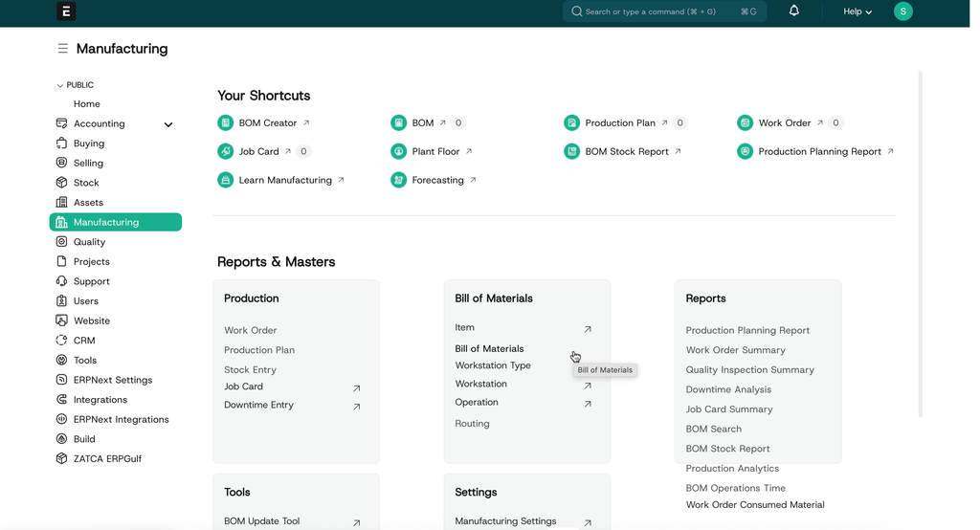Image resolution: width=980 pixels, height=530 pixels.
Task: Click the Accounting sidebar icon
Action: (x=61, y=123)
